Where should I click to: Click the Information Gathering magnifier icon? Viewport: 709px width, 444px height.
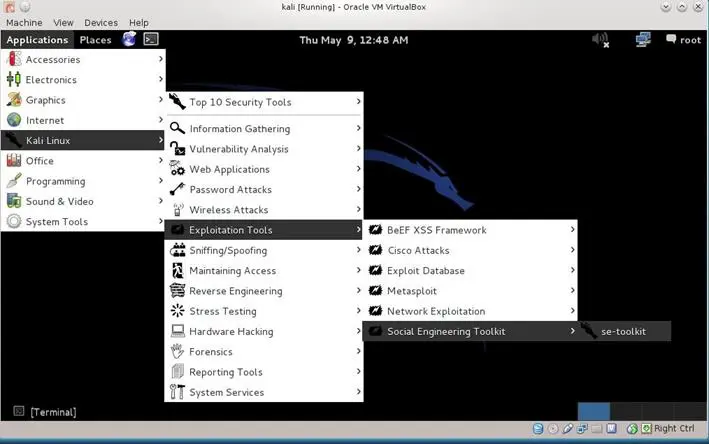click(x=177, y=129)
